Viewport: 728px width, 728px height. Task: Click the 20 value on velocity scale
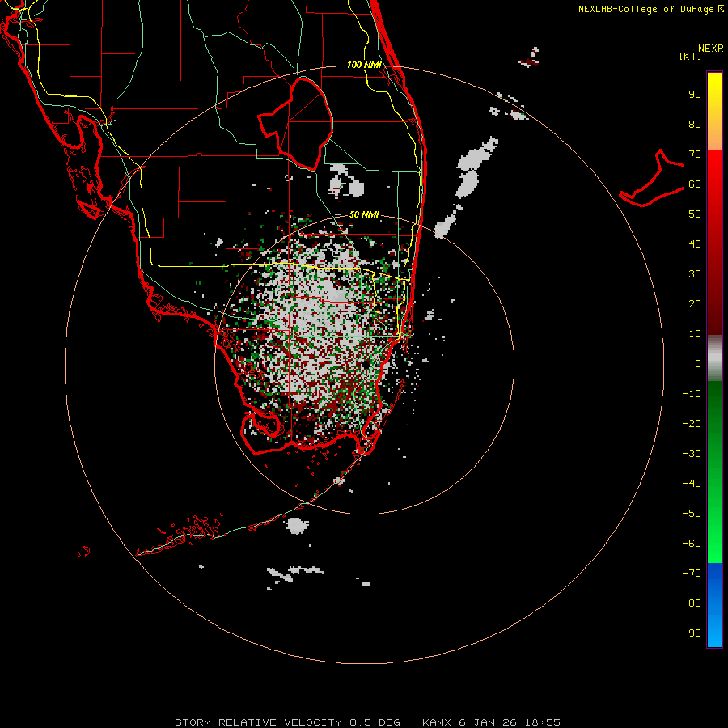click(x=695, y=303)
